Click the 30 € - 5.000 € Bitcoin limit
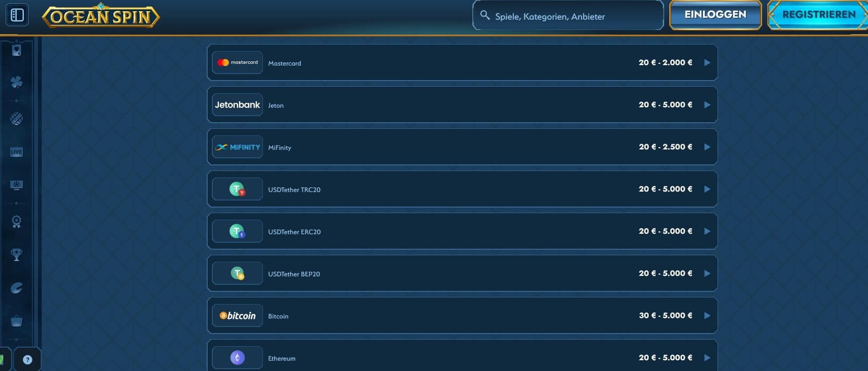The height and width of the screenshot is (371, 868). point(665,315)
